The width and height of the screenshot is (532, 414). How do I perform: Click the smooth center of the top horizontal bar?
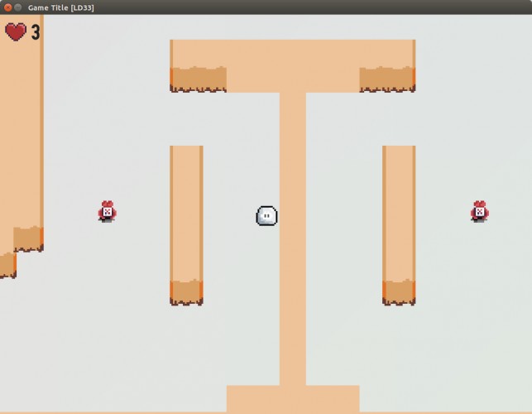point(293,66)
